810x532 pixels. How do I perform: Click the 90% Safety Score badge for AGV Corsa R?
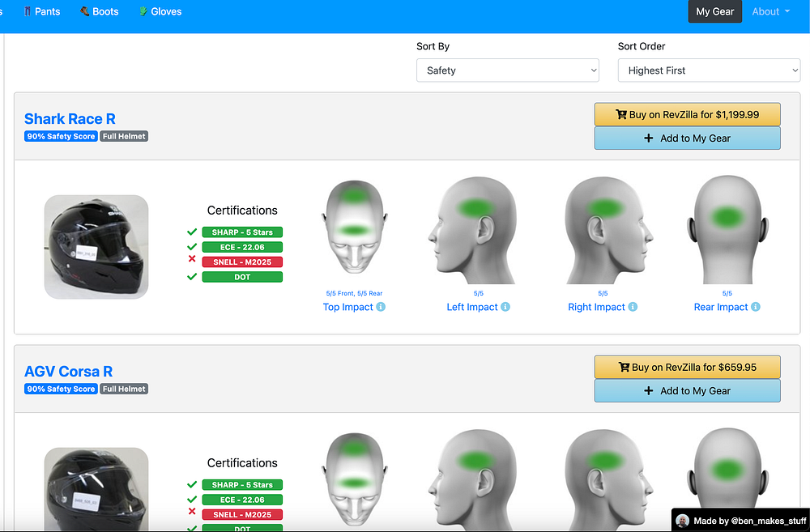pyautogui.click(x=61, y=389)
